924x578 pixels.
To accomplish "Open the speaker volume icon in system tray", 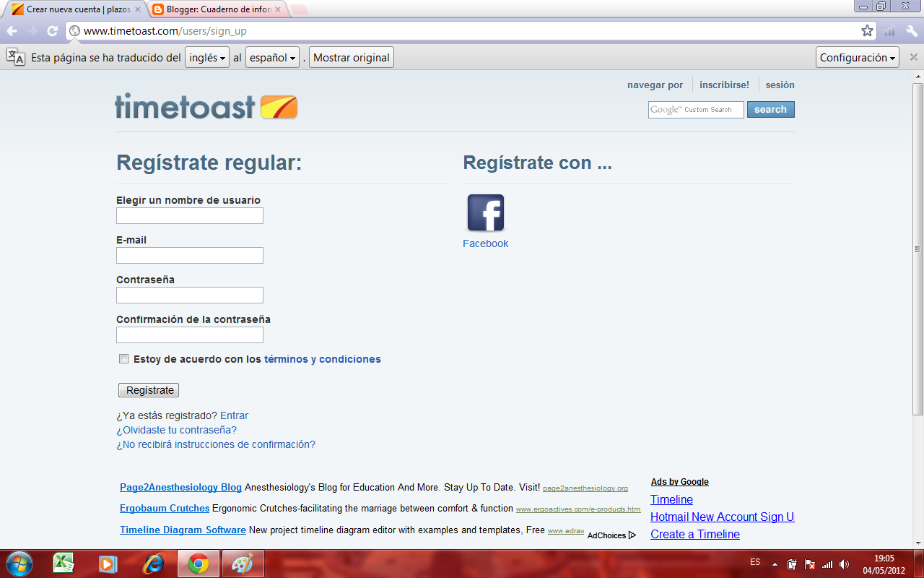I will 845,563.
